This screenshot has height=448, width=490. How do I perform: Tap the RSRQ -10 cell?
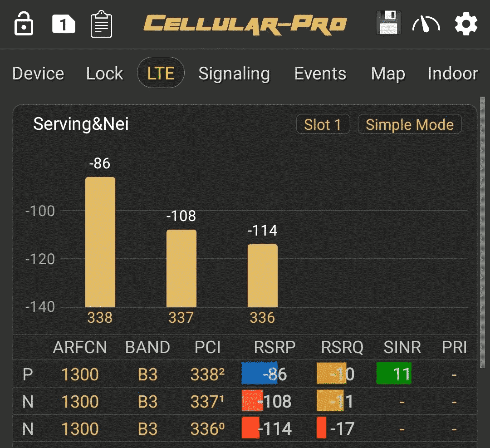coord(336,373)
